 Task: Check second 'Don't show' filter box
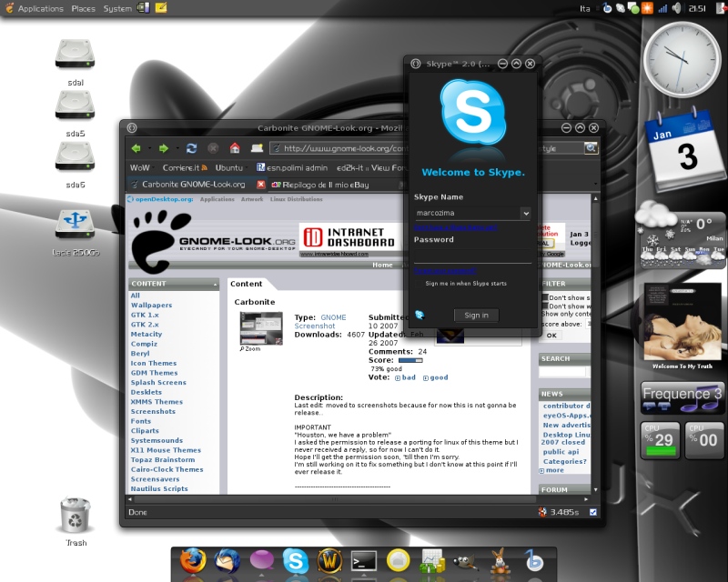click(545, 306)
